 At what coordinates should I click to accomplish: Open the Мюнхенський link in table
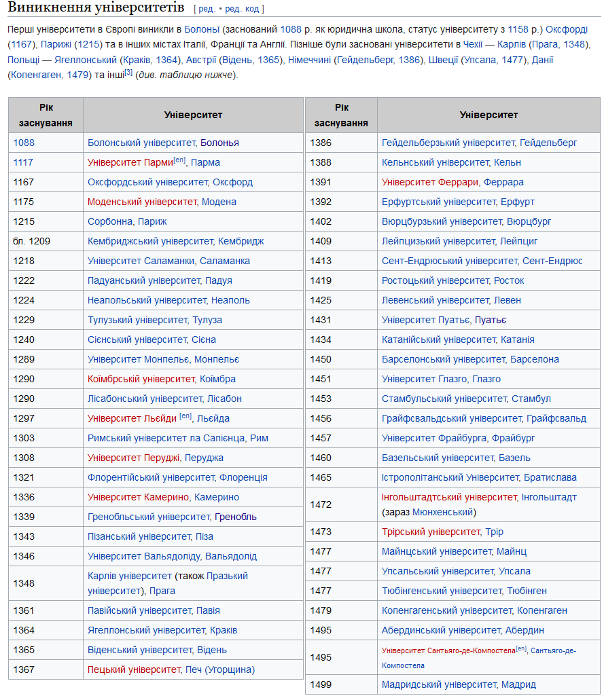click(442, 512)
